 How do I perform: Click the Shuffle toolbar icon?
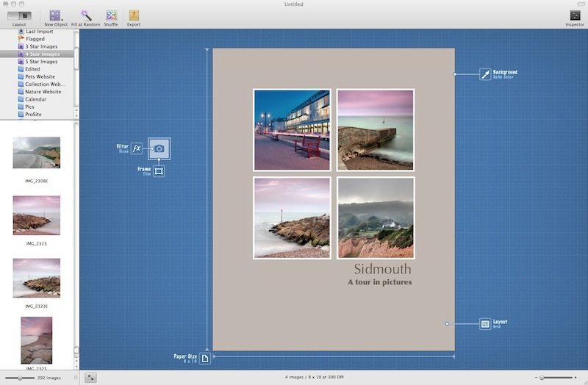112,15
